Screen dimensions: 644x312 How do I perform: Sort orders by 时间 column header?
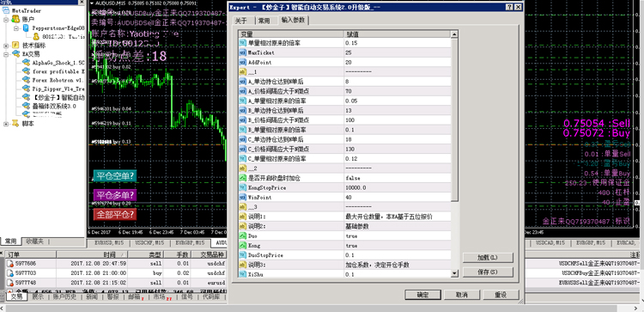92,255
